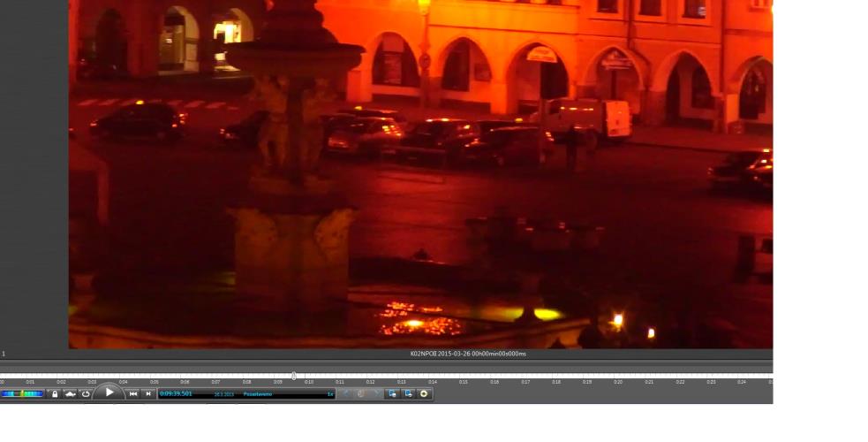Click the lock icon in playback bar
Image resolution: width=868 pixels, height=442 pixels.
[54, 393]
